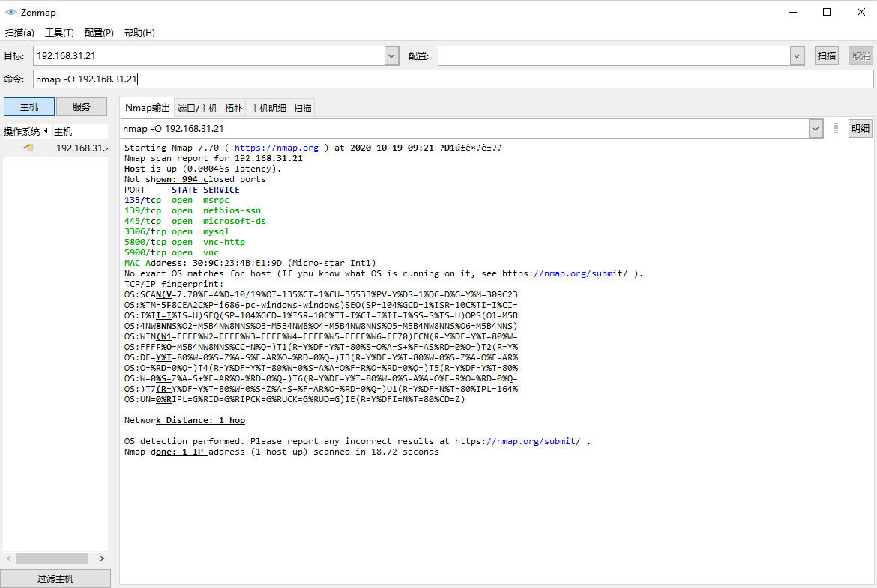Click the 目标 target input field
Screen dimensions: 877x588
209,56
